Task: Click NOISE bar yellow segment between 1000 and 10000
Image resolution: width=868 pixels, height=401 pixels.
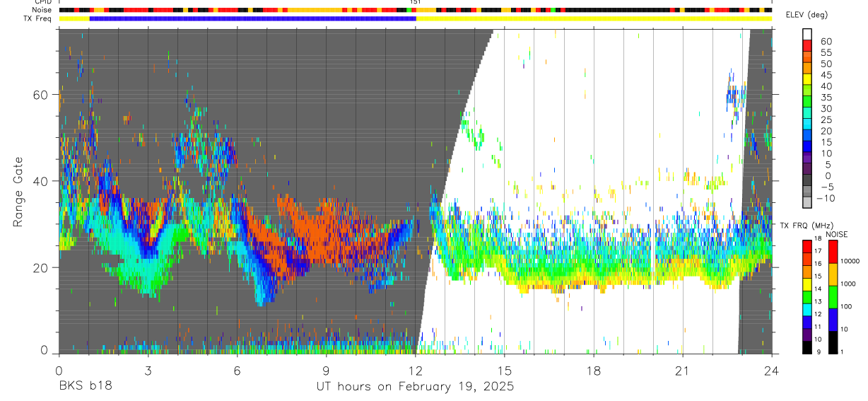Action: click(832, 274)
